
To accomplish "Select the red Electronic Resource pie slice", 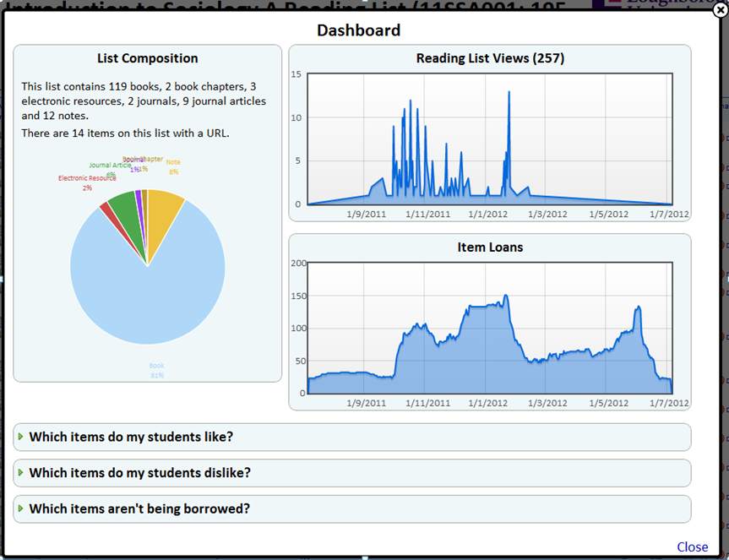I will tap(106, 208).
